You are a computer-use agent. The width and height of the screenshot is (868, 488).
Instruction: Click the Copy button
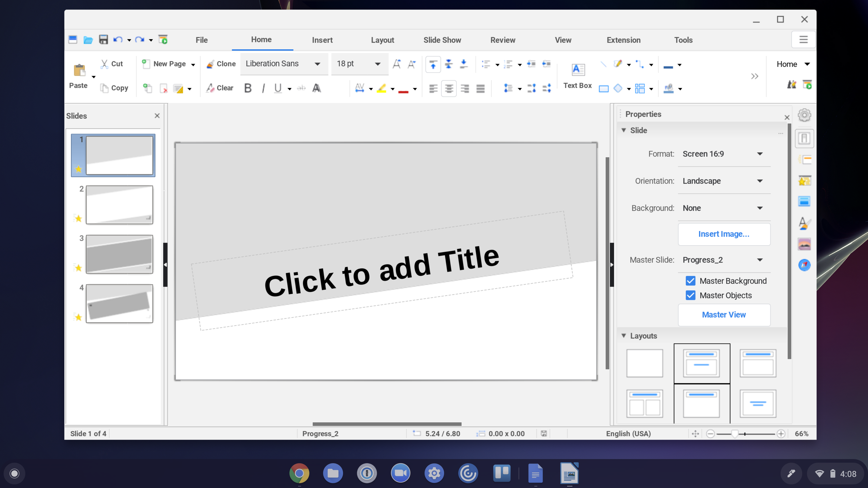point(114,88)
